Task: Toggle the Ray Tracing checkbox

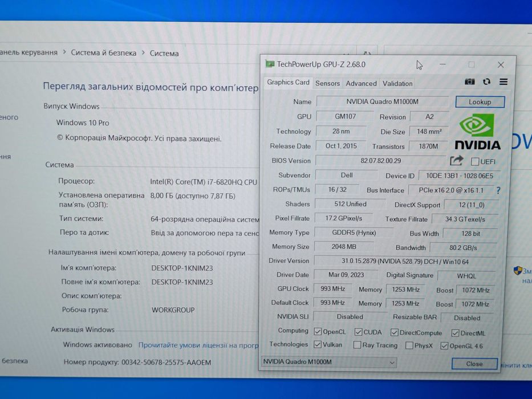Action: pos(357,345)
